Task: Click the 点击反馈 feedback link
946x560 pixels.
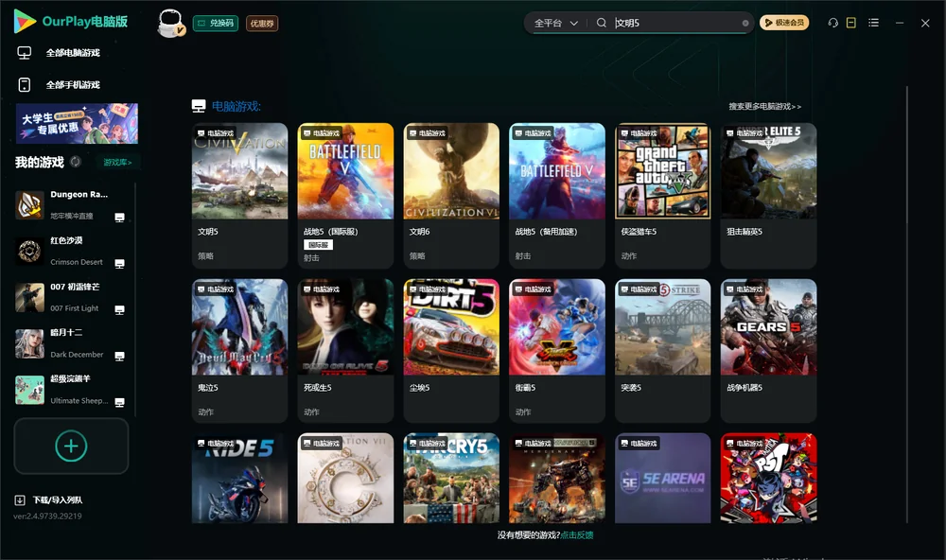Action: (x=577, y=534)
